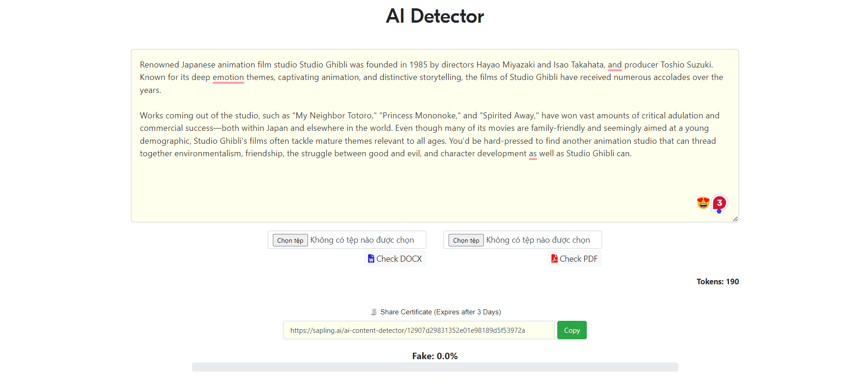Click the Fake percentage progress bar
Viewport: 868px width, 386px height.
click(435, 367)
